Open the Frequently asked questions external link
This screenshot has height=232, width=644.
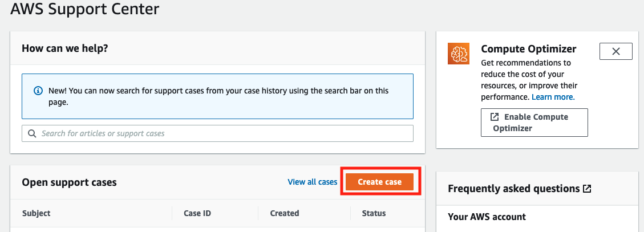point(519,189)
